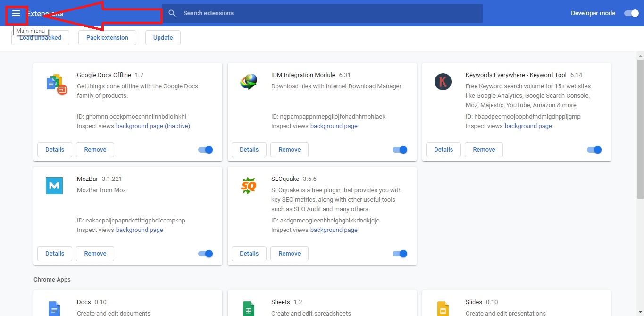Remove the SEOquake extension
The image size is (644, 316).
(x=290, y=254)
